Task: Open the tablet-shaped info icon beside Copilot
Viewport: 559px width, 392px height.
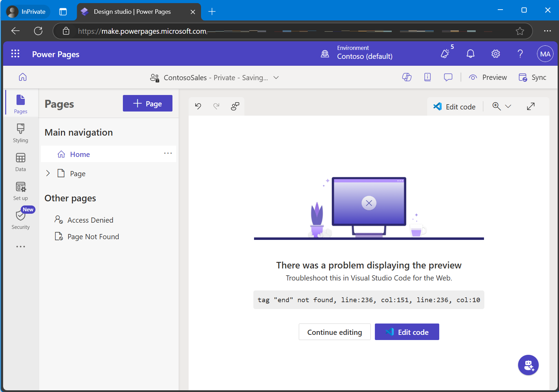Action: click(x=428, y=77)
